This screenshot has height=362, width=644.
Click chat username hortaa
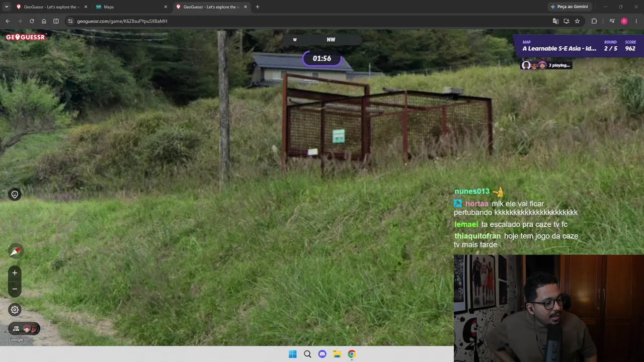pyautogui.click(x=477, y=204)
